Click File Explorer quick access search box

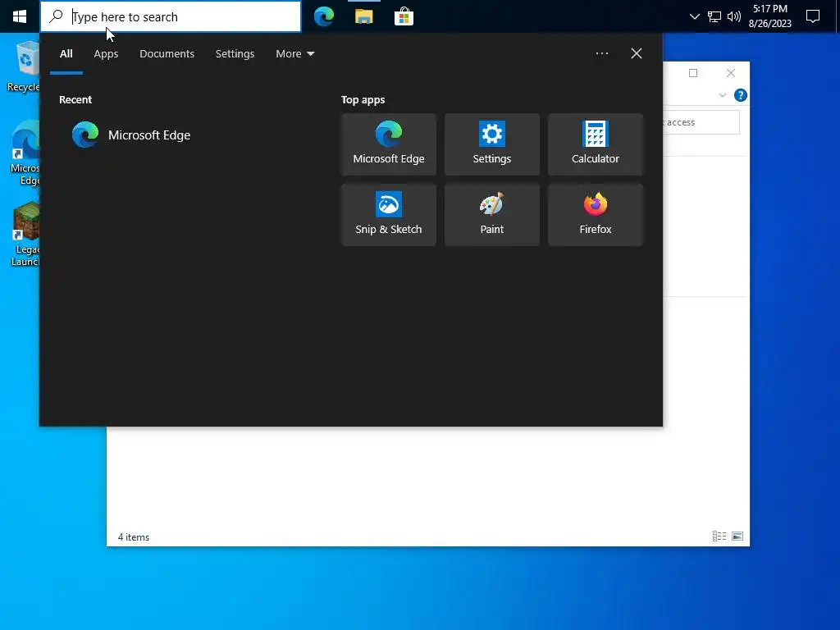click(701, 122)
